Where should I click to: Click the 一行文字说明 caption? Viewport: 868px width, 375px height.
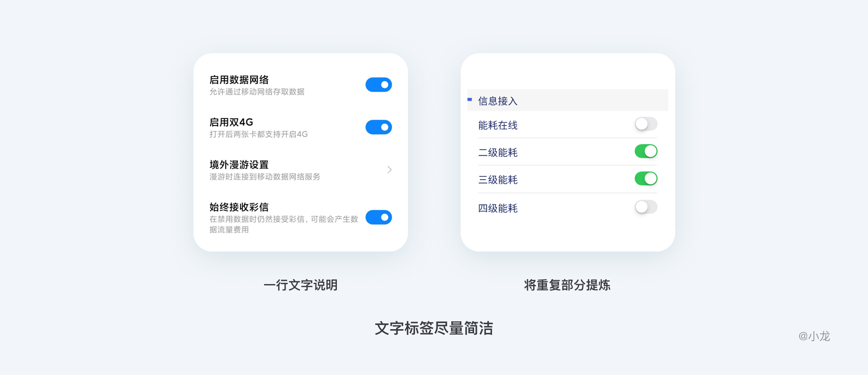click(x=300, y=285)
